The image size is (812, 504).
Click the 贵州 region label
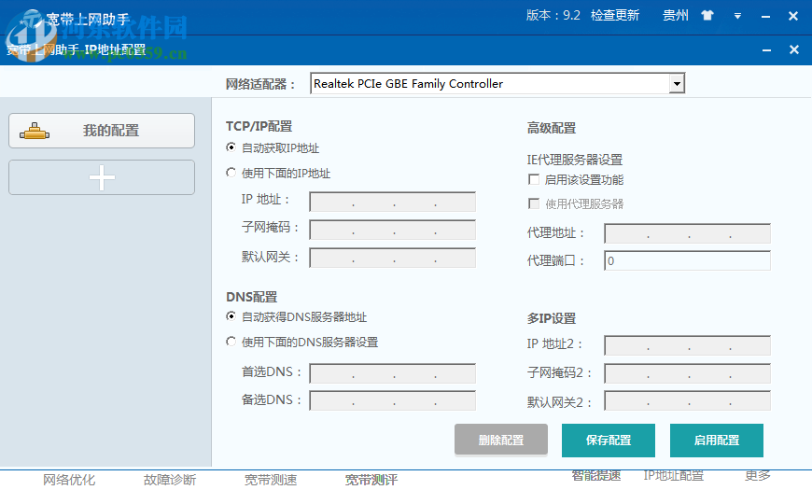point(676,15)
